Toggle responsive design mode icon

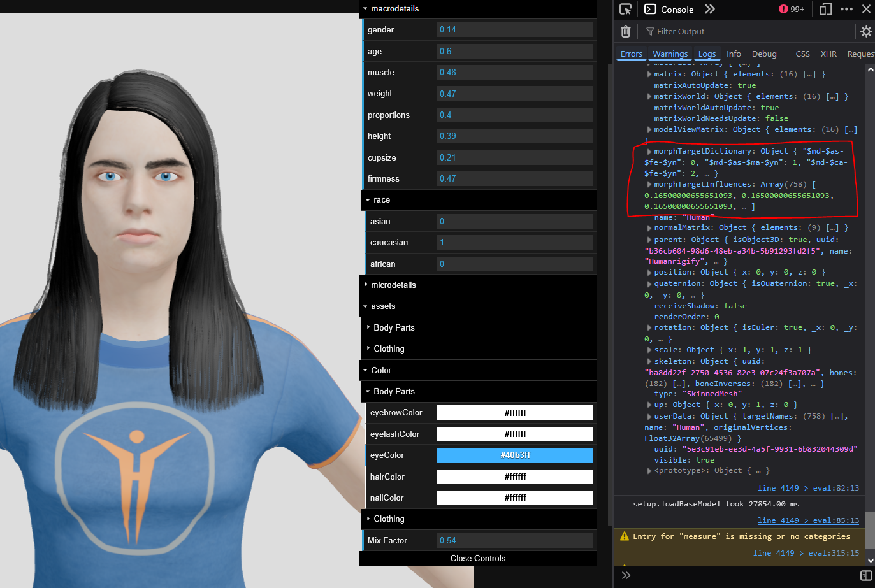pos(826,9)
